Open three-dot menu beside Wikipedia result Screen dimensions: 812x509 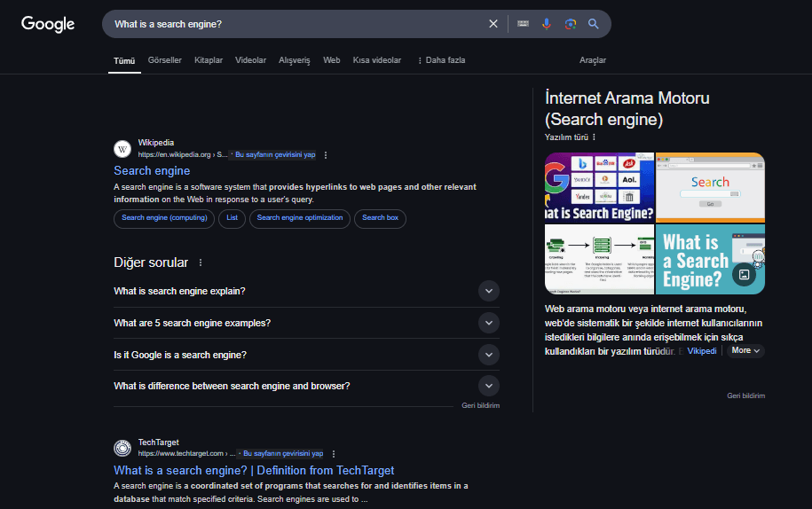326,155
